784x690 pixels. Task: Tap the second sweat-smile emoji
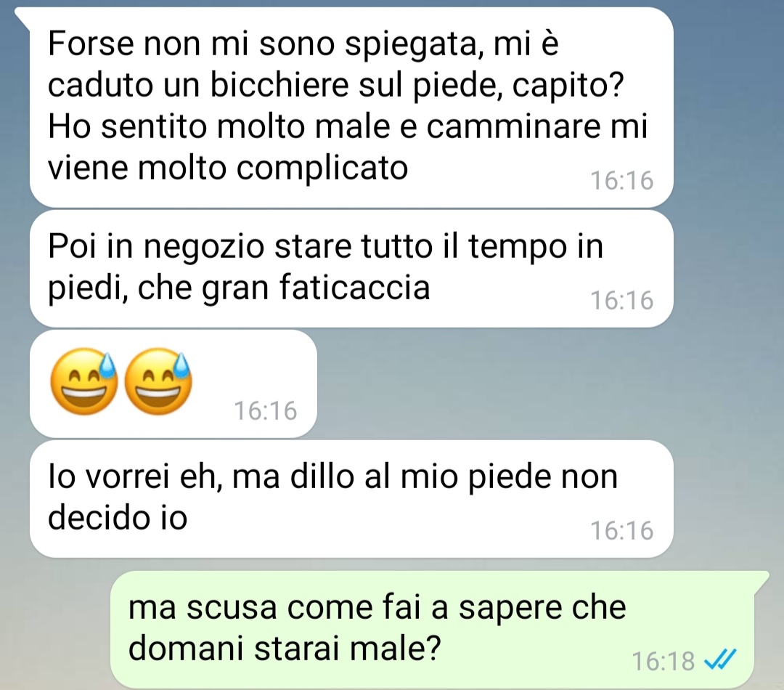[x=158, y=381]
